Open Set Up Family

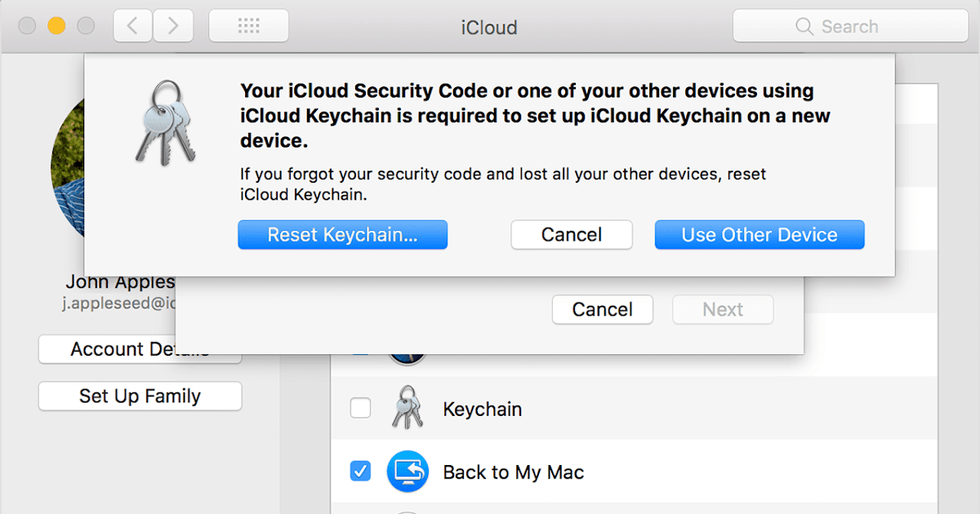[140, 397]
